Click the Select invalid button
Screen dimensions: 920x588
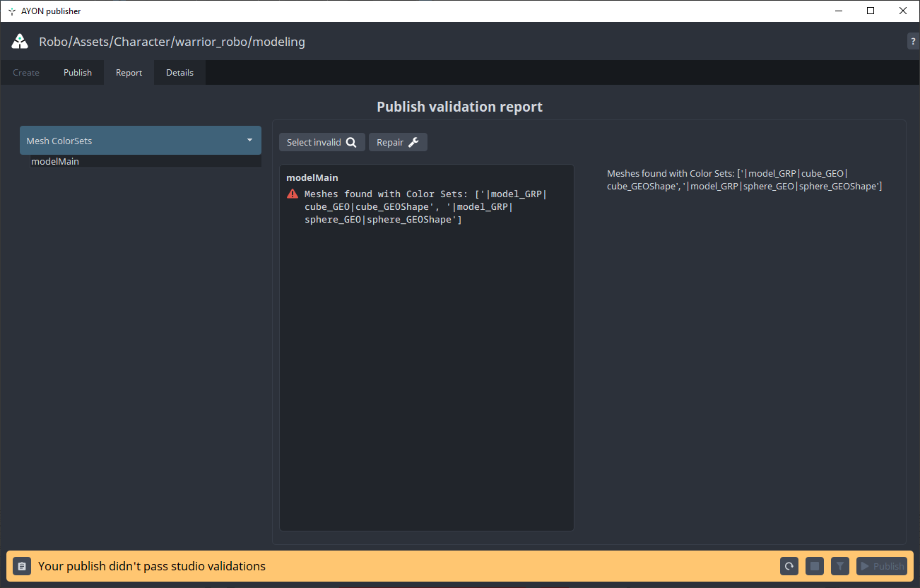click(x=322, y=142)
